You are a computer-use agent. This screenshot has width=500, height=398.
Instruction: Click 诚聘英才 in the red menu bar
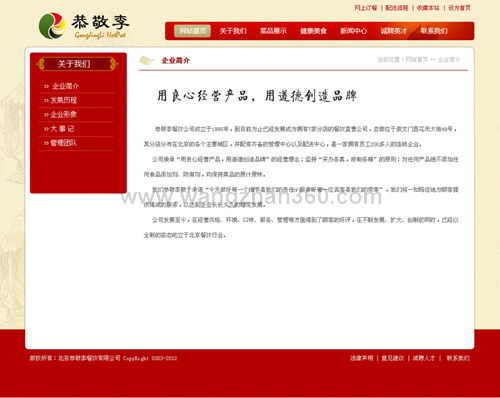(x=394, y=31)
